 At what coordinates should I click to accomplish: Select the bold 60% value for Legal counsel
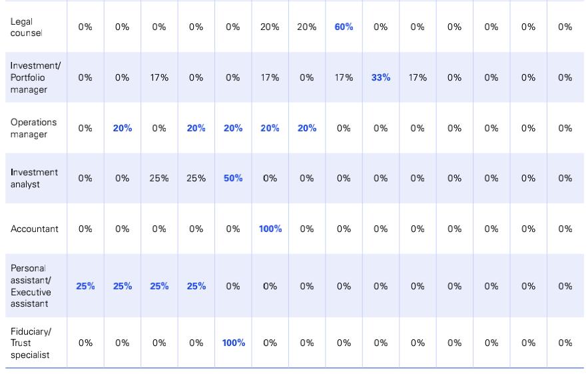click(344, 27)
